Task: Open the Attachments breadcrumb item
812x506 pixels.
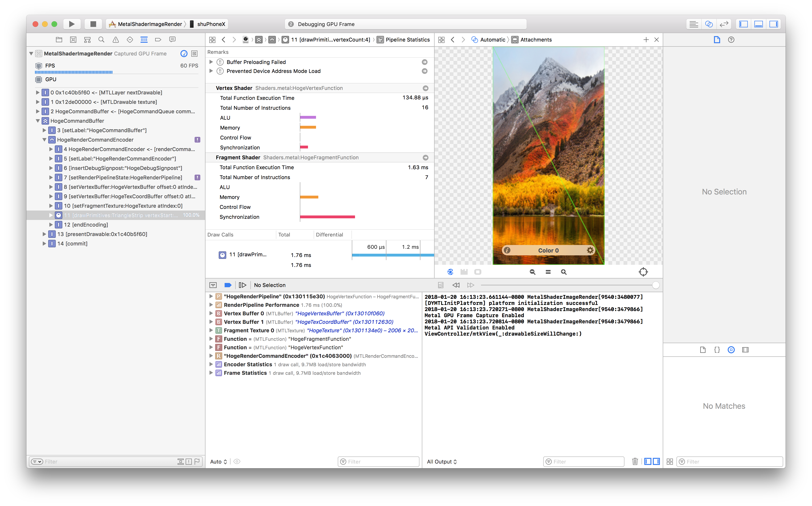Action: pos(536,39)
